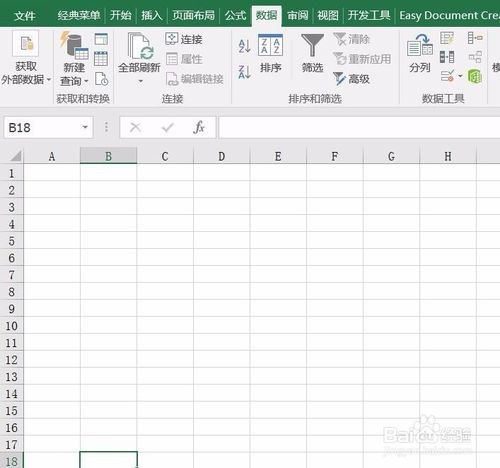Select column A header
Viewport: 500px width, 468px height.
52,156
